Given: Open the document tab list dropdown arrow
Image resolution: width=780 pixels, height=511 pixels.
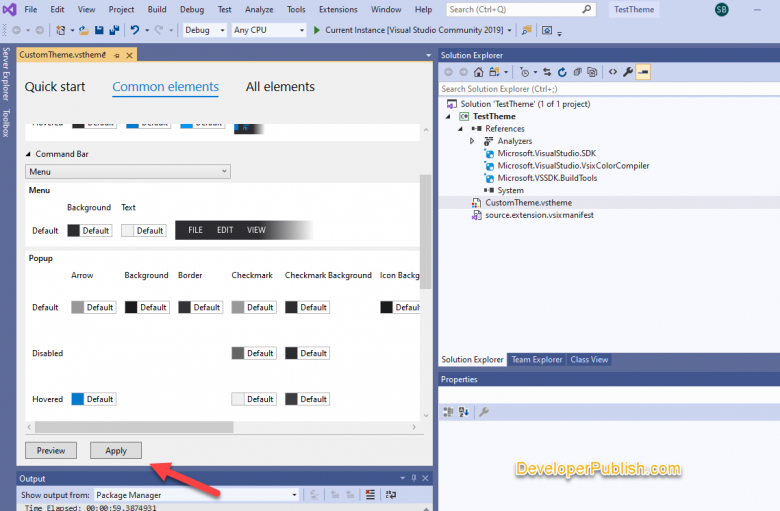Looking at the screenshot, I should pyautogui.click(x=428, y=55).
